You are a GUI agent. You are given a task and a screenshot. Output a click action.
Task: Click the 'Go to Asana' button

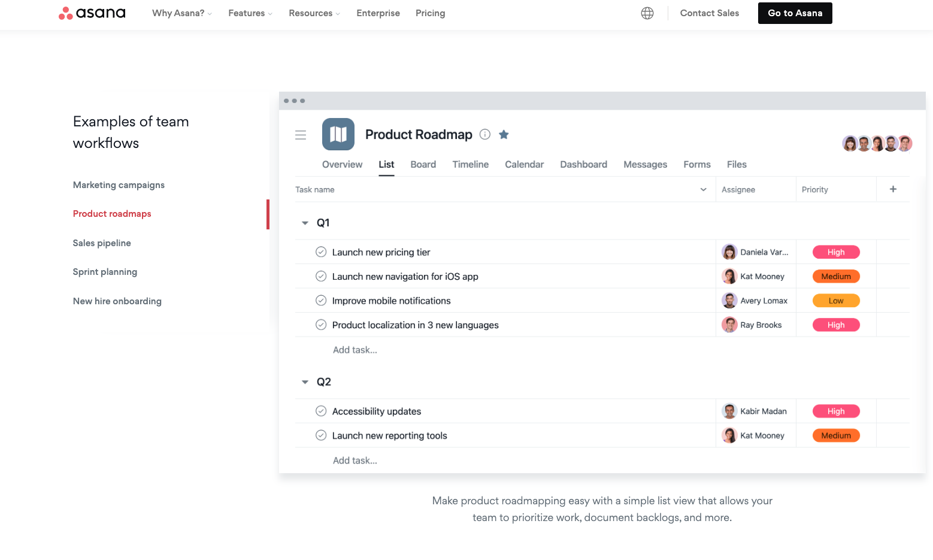[795, 13]
